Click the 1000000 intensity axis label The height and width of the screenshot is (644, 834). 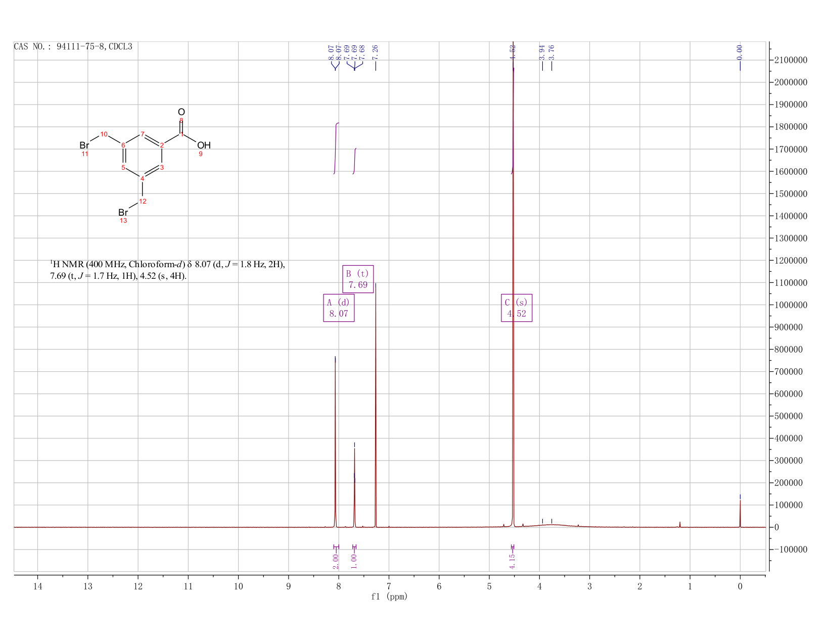tap(791, 305)
